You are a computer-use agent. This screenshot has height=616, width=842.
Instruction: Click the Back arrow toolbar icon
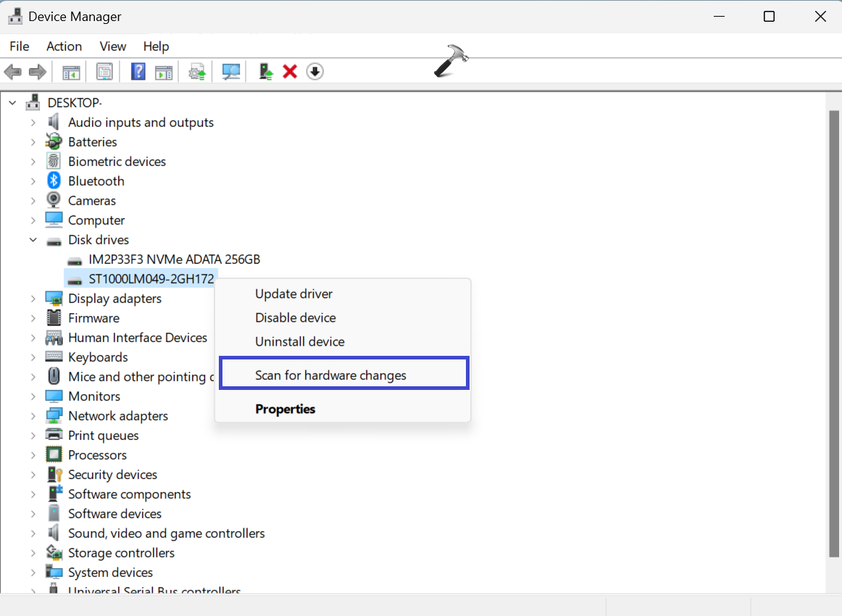[12, 72]
